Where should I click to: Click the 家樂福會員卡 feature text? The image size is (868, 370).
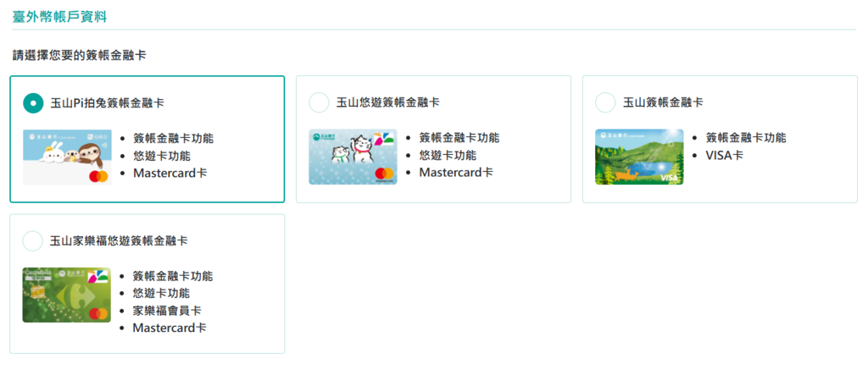coord(167,310)
